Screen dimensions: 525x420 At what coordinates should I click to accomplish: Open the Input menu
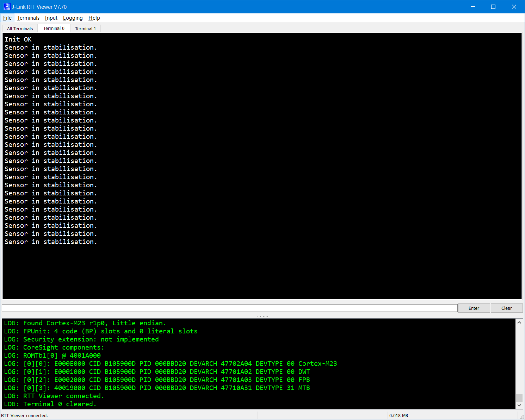click(51, 18)
